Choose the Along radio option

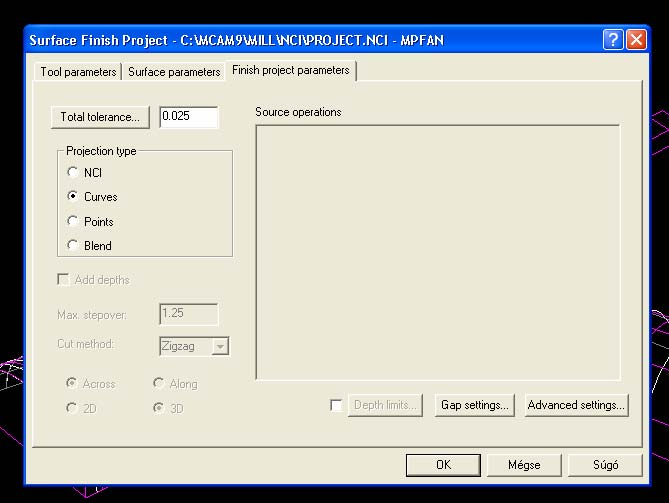point(159,383)
